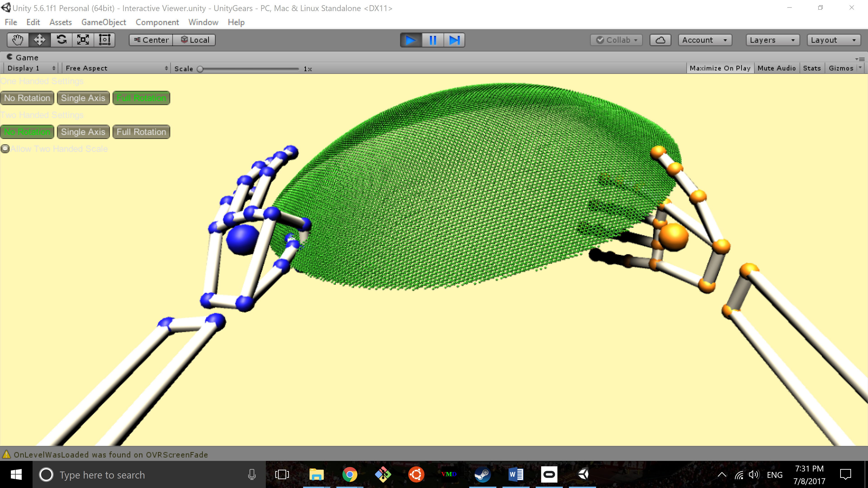Screen dimensions: 868x488
Task: Open the GameObject menu
Action: (x=104, y=22)
